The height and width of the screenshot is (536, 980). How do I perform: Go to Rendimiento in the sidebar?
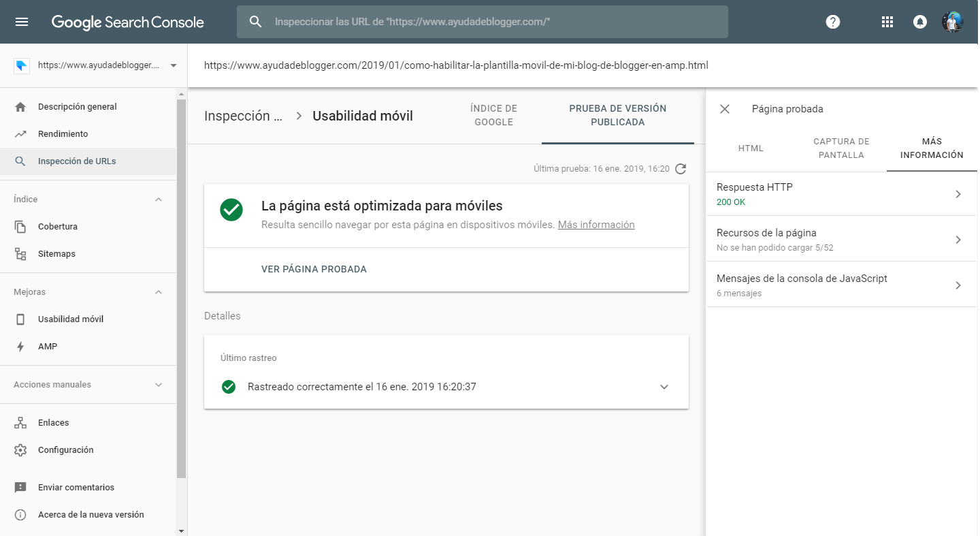[88, 134]
